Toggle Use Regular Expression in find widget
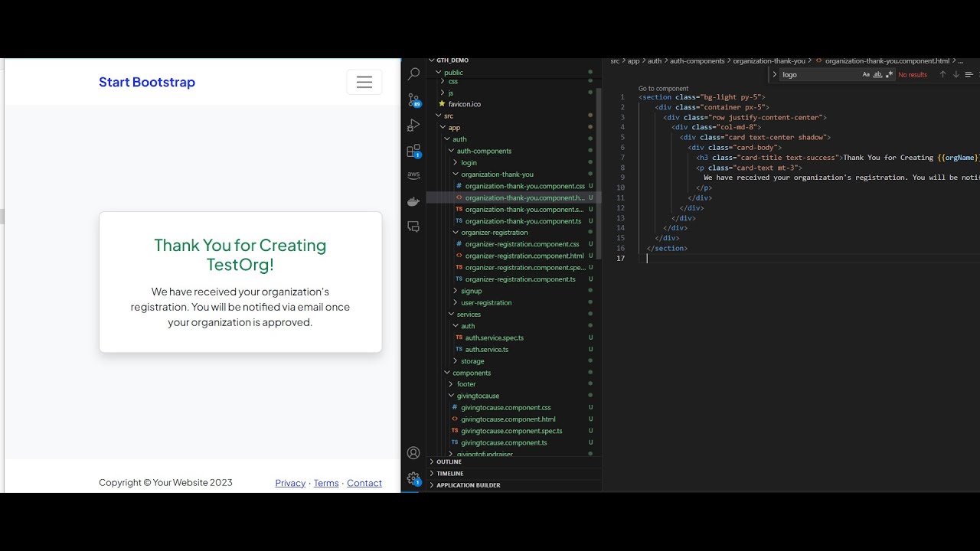 tap(889, 74)
